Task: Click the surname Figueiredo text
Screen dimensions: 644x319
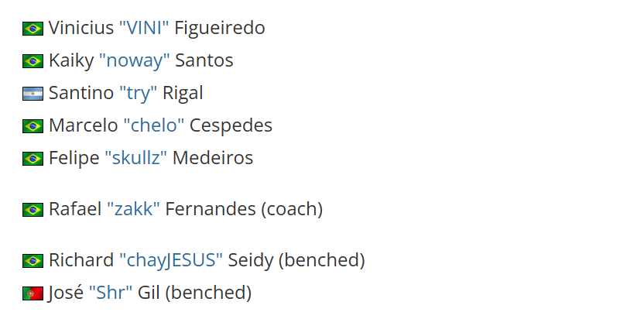Action: click(x=220, y=28)
